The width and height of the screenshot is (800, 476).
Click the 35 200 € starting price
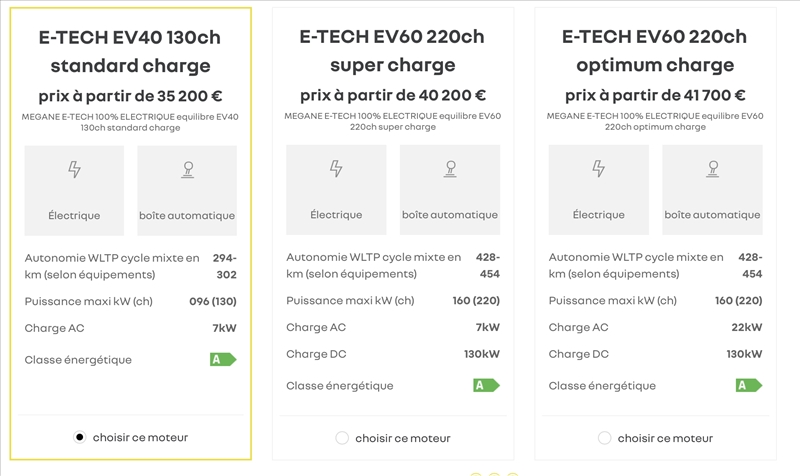[130, 97]
